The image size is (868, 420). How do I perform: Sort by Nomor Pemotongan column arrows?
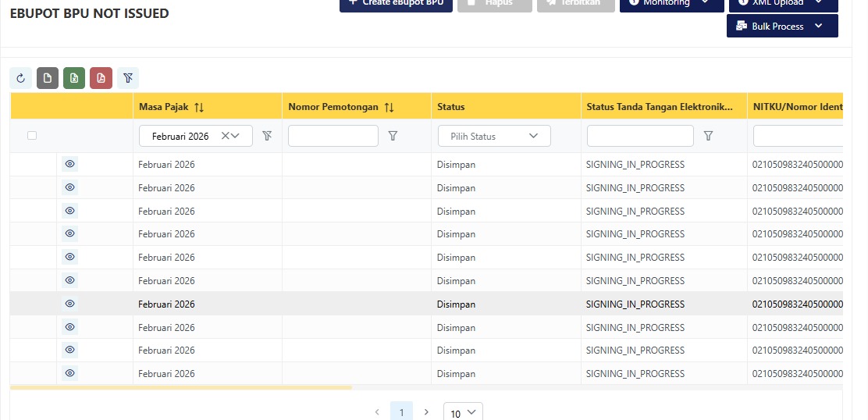(x=390, y=108)
